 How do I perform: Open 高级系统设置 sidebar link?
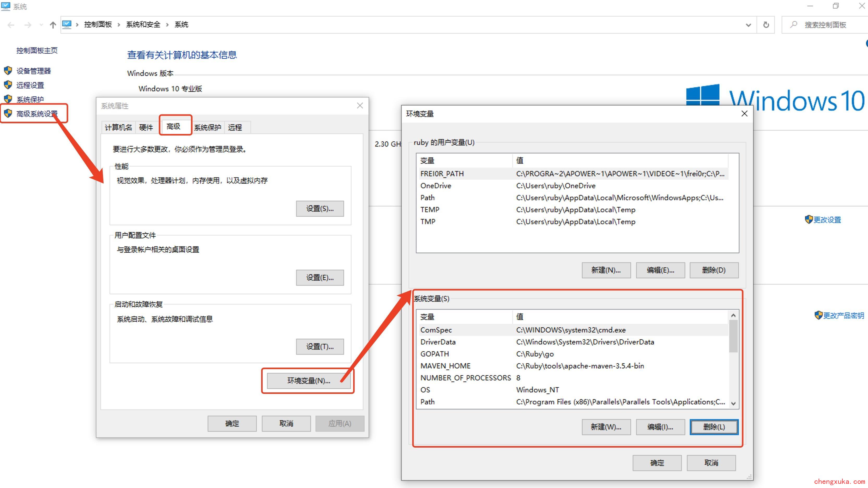pyautogui.click(x=37, y=114)
